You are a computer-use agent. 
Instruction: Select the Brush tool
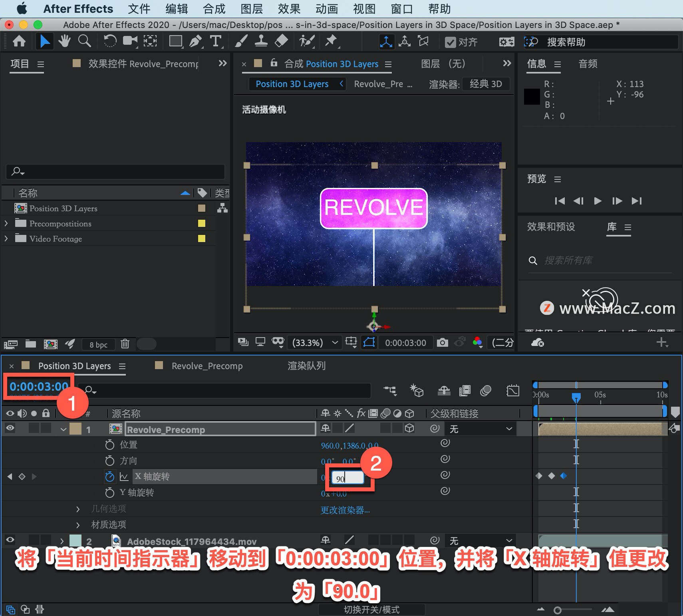pos(241,41)
